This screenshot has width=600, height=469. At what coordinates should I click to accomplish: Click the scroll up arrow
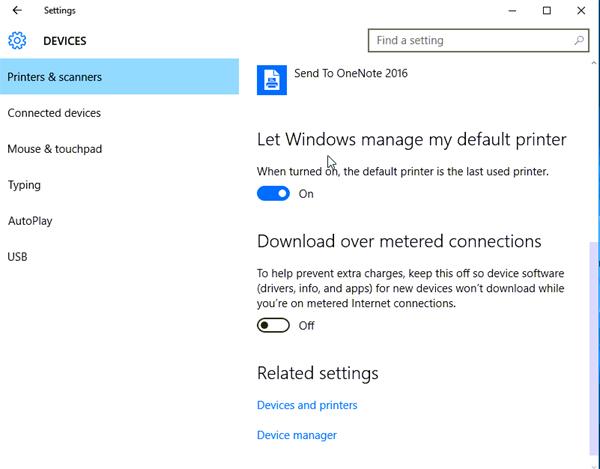click(x=594, y=63)
